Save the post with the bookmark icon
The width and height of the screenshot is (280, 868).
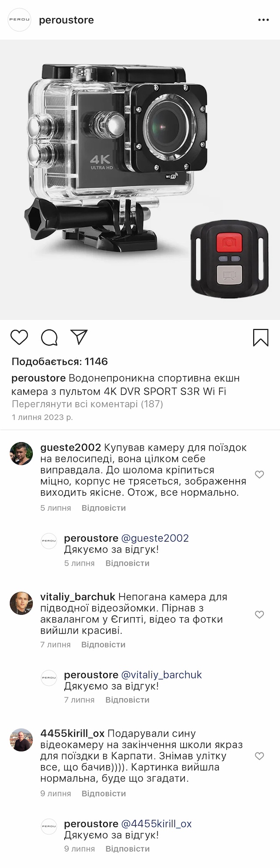click(261, 337)
